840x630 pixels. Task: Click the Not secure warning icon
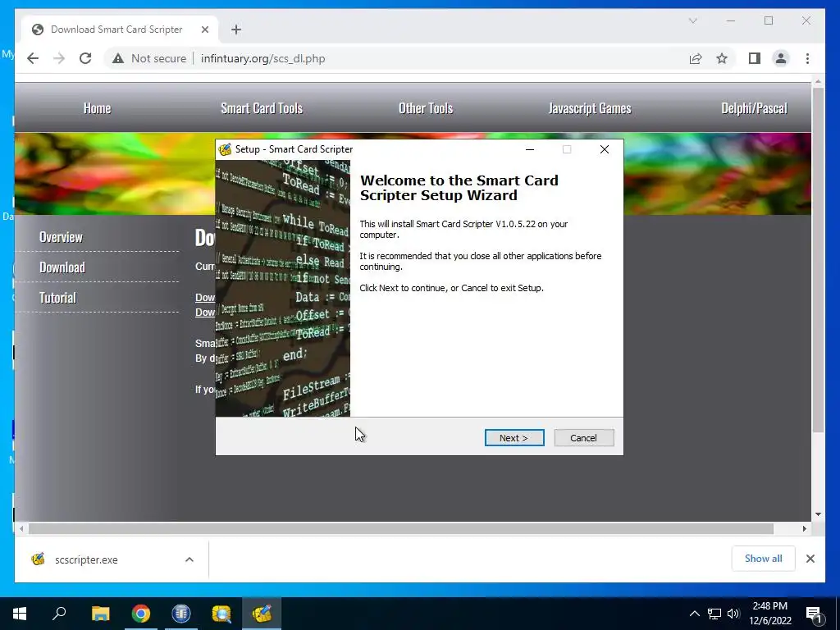pyautogui.click(x=118, y=59)
